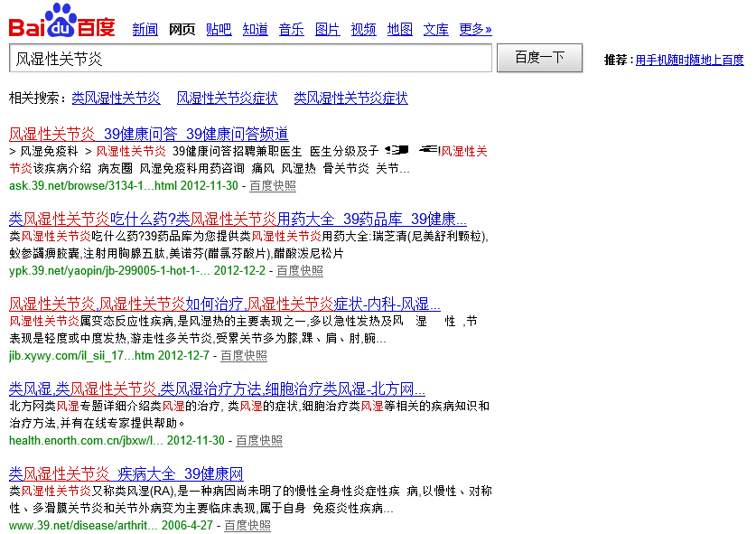The height and width of the screenshot is (534, 756).
Task: Go to the 音乐 music tab
Action: point(291,30)
